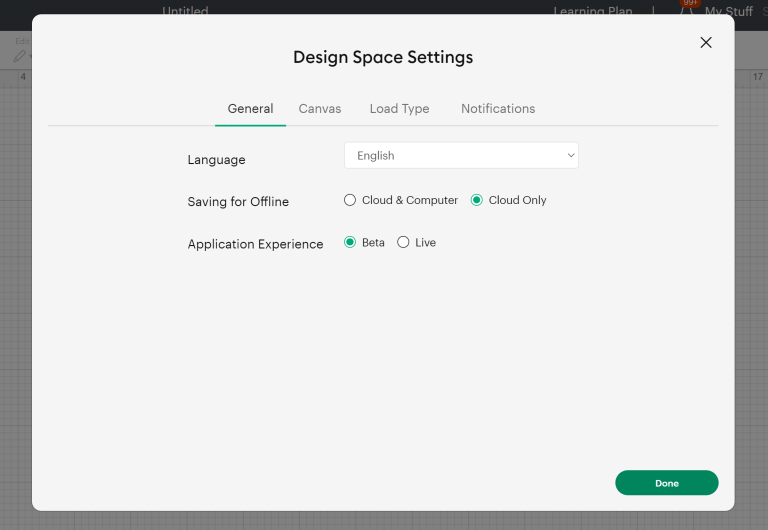Go to the Load Type tab
The width and height of the screenshot is (768, 530).
pyautogui.click(x=399, y=109)
